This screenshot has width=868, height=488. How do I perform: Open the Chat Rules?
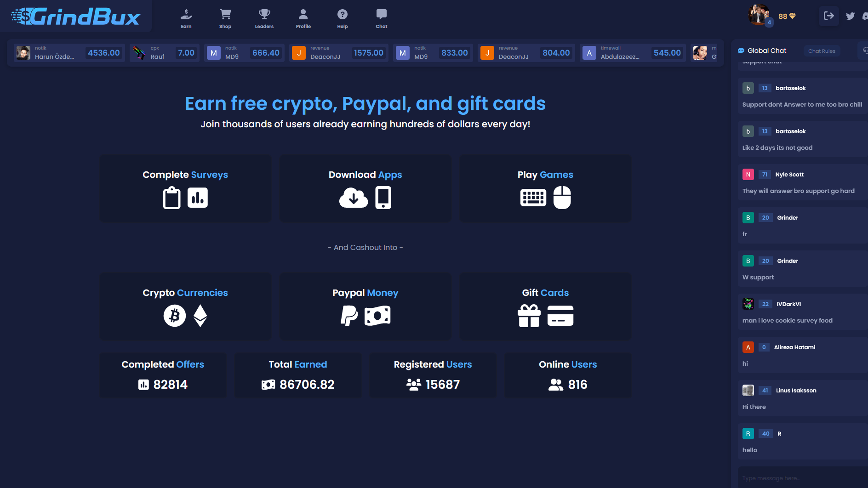click(x=822, y=51)
